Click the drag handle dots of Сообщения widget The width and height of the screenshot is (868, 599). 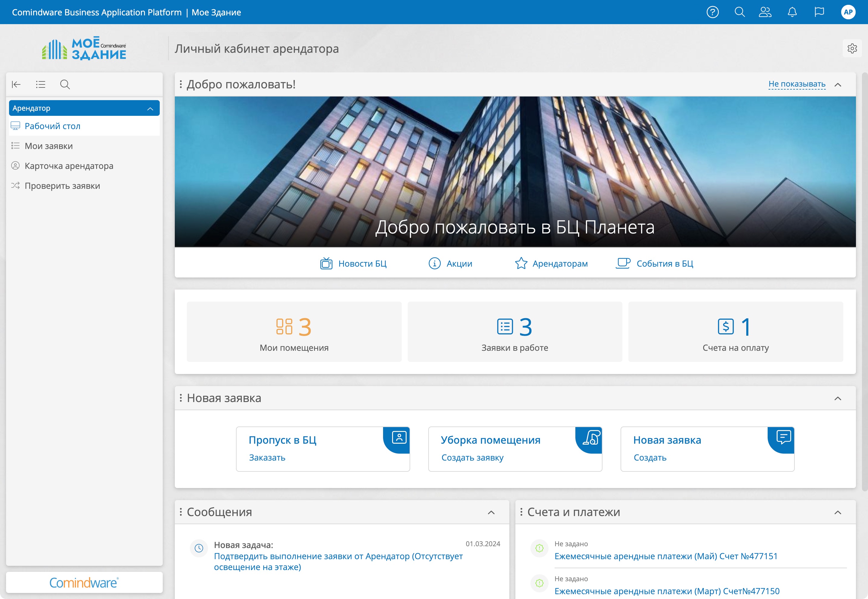tap(181, 512)
